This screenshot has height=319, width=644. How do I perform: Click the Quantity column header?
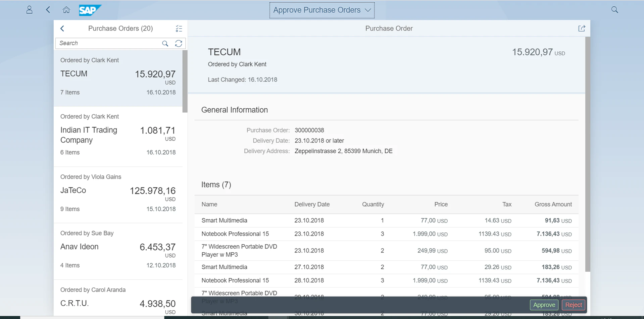pyautogui.click(x=373, y=204)
